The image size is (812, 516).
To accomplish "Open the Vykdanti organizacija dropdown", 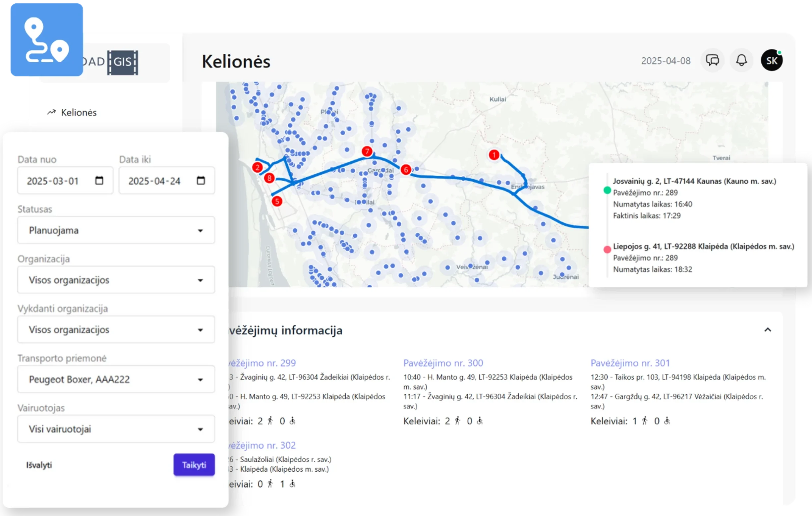I will (116, 329).
